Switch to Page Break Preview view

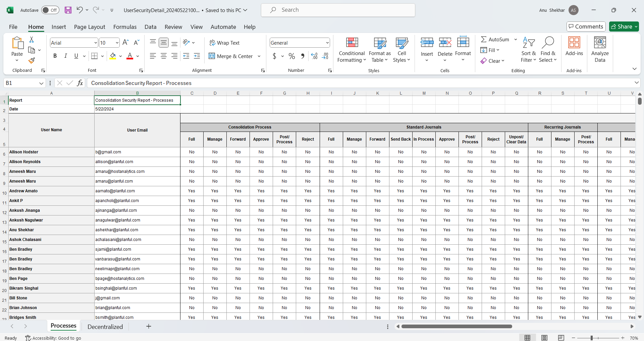click(561, 338)
